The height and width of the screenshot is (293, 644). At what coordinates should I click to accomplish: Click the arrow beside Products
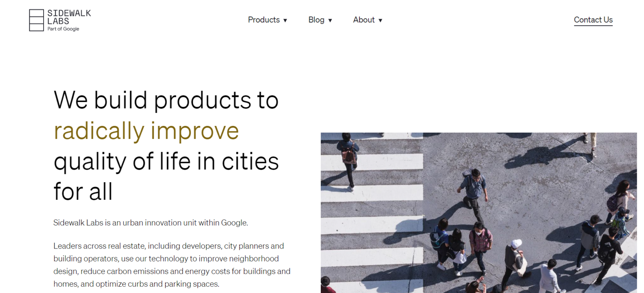285,20
